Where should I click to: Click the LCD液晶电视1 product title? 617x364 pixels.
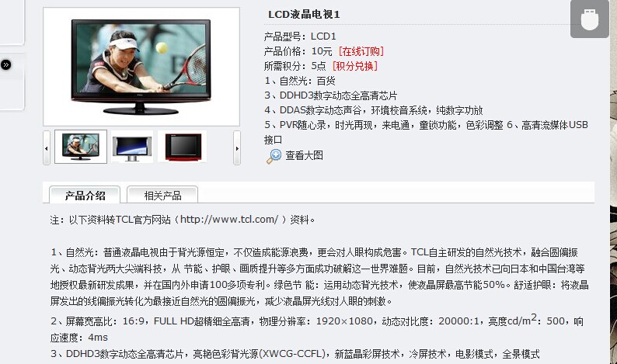click(x=304, y=15)
